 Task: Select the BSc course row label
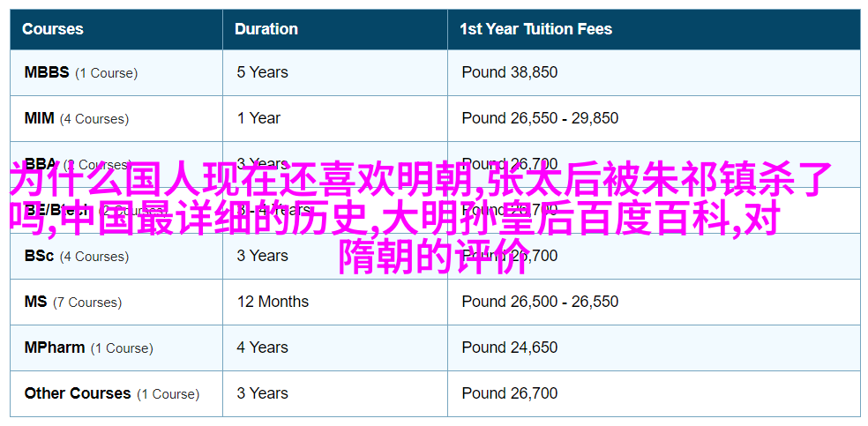pyautogui.click(x=40, y=256)
